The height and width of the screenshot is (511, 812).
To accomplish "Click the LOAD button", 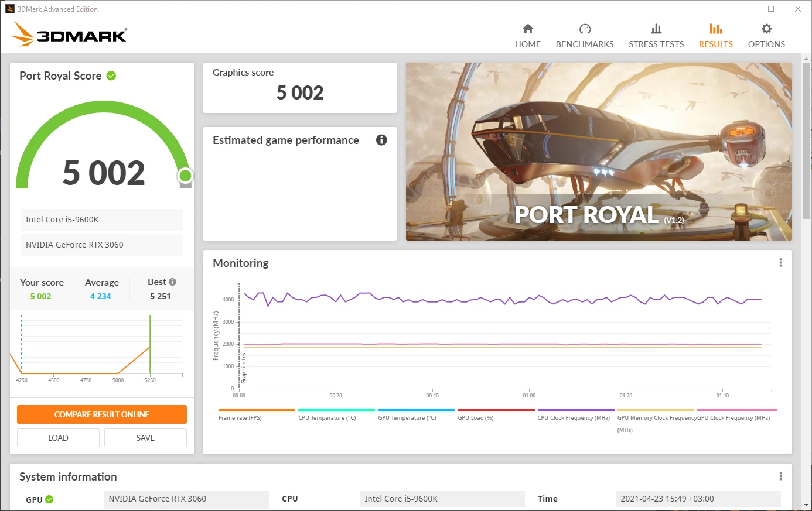I will 58,438.
